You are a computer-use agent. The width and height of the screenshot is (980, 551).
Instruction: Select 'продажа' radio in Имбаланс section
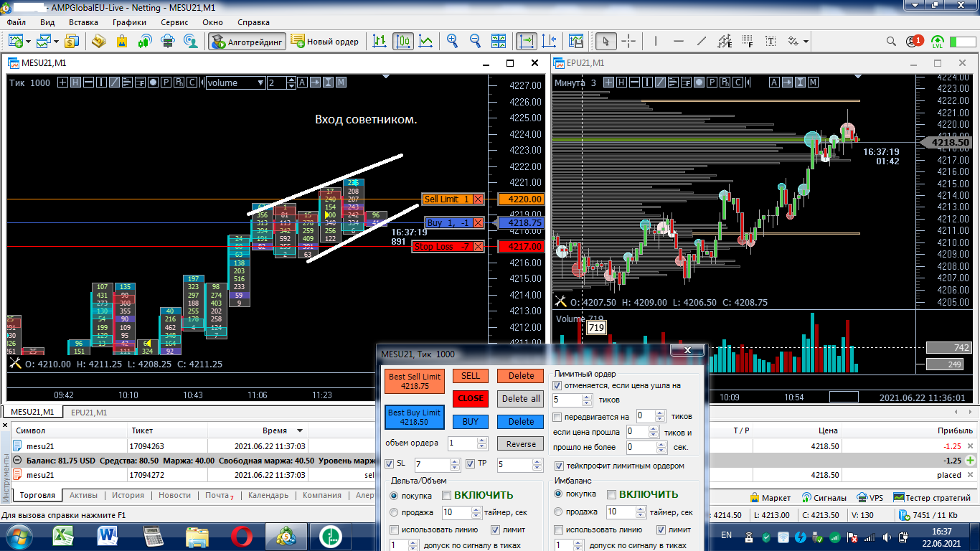coord(559,512)
